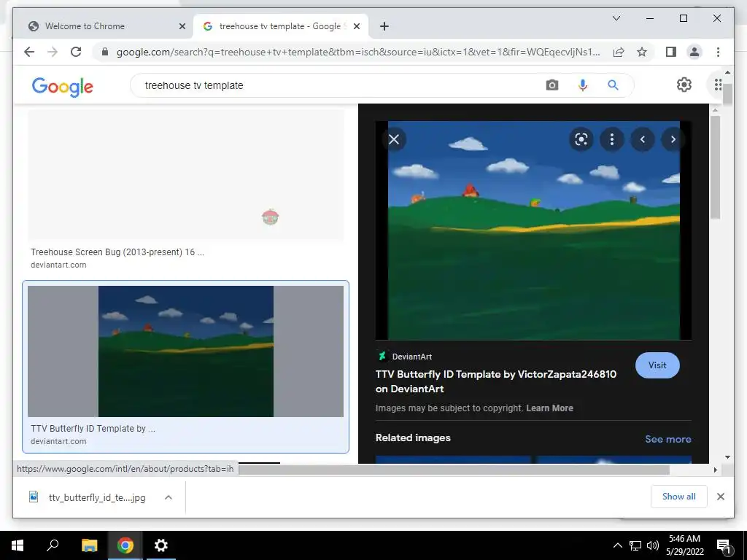Screen dimensions: 747x560
Task: Close the treehouse tv template tab
Action: (x=356, y=26)
